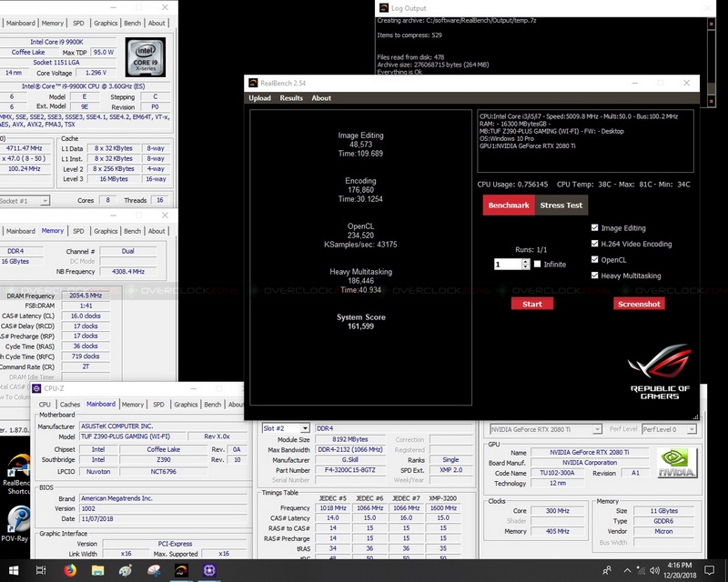The width and height of the screenshot is (728, 582).
Task: Toggle the OpenCL checkbox
Action: [595, 259]
